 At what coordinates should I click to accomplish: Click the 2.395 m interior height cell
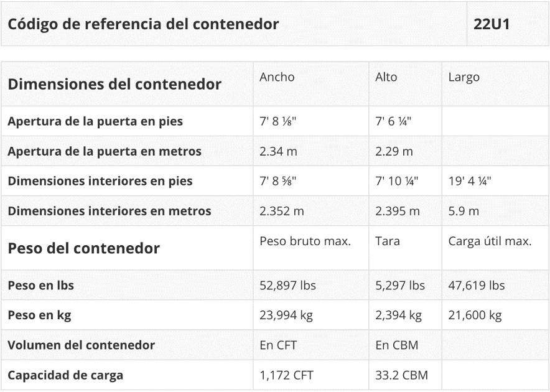[x=398, y=211]
